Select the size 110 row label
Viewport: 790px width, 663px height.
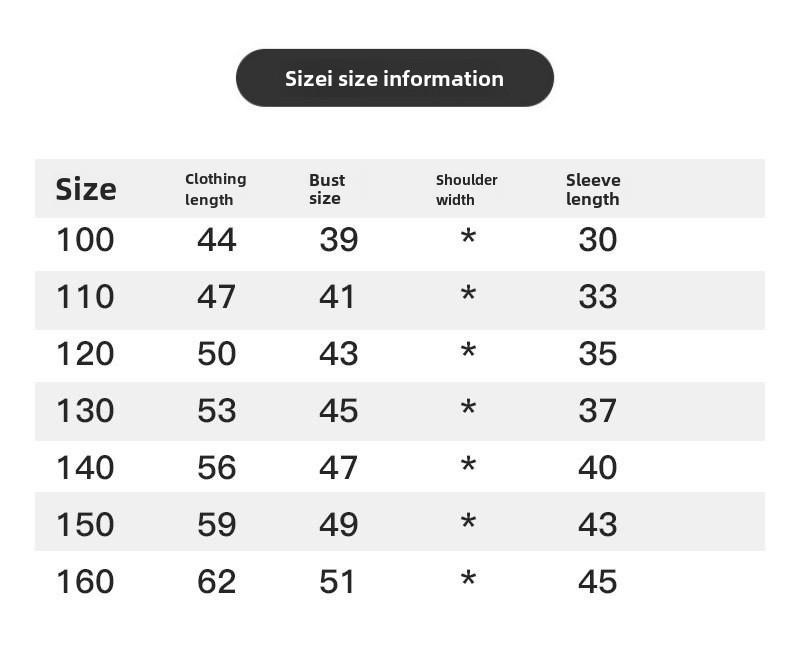point(85,296)
